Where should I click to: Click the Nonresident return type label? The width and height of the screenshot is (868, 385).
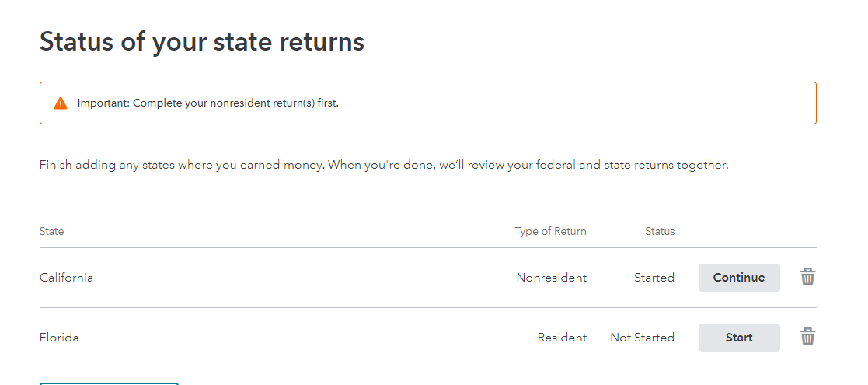point(552,278)
